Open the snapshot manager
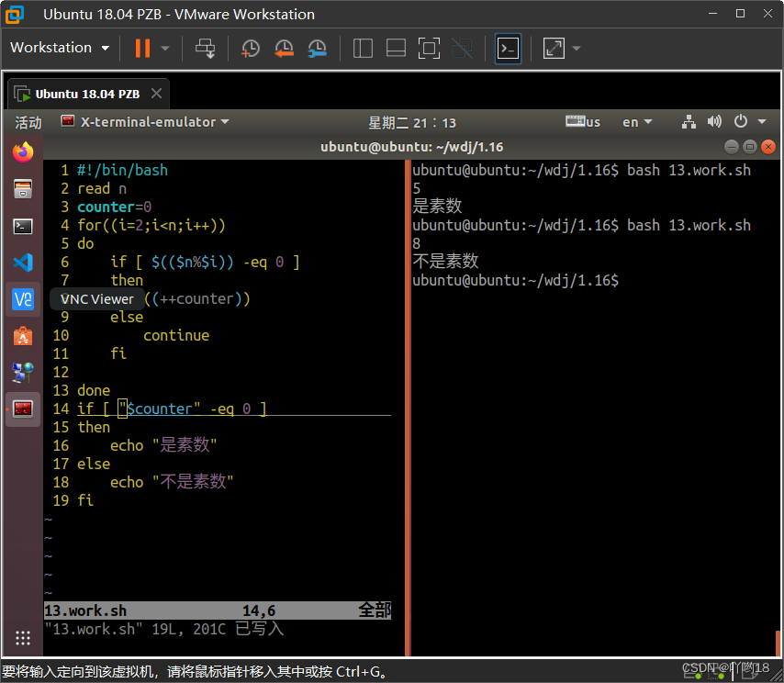Screen dimensions: 784x683 pos(317,48)
